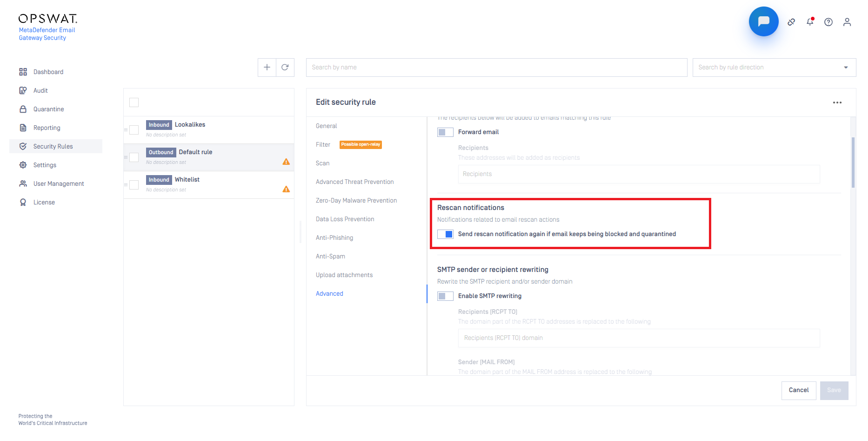The image size is (868, 441).
Task: Click the Cancel button
Action: pyautogui.click(x=798, y=390)
